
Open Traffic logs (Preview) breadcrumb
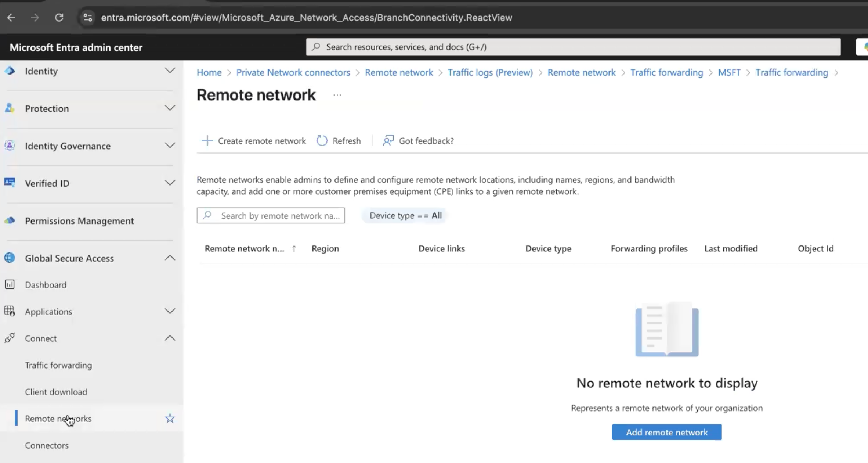(x=490, y=72)
